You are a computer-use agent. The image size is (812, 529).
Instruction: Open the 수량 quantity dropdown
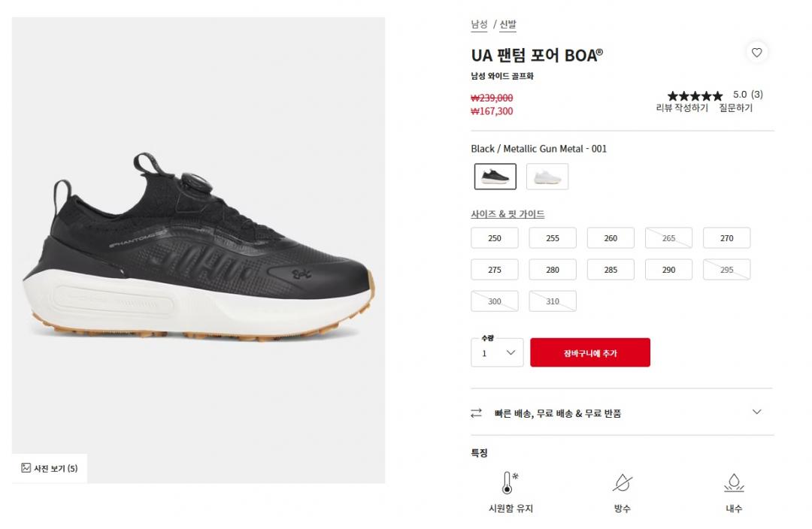point(497,353)
